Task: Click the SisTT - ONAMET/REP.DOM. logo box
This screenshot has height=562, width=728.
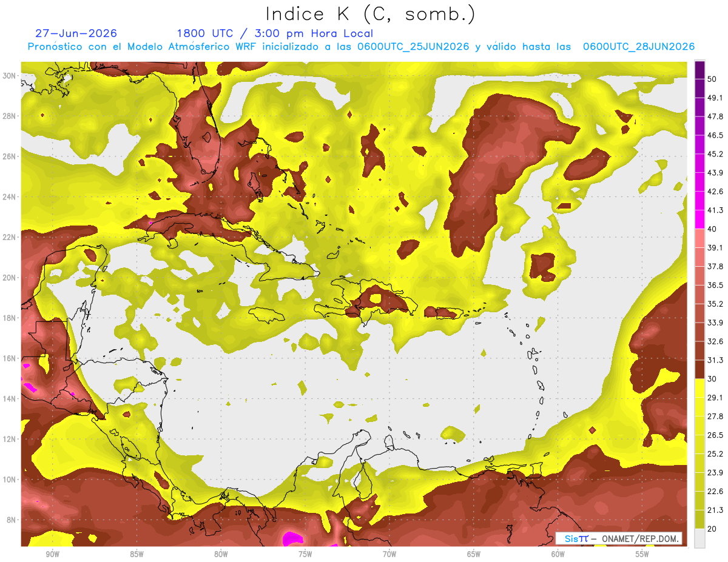Action: click(x=619, y=538)
